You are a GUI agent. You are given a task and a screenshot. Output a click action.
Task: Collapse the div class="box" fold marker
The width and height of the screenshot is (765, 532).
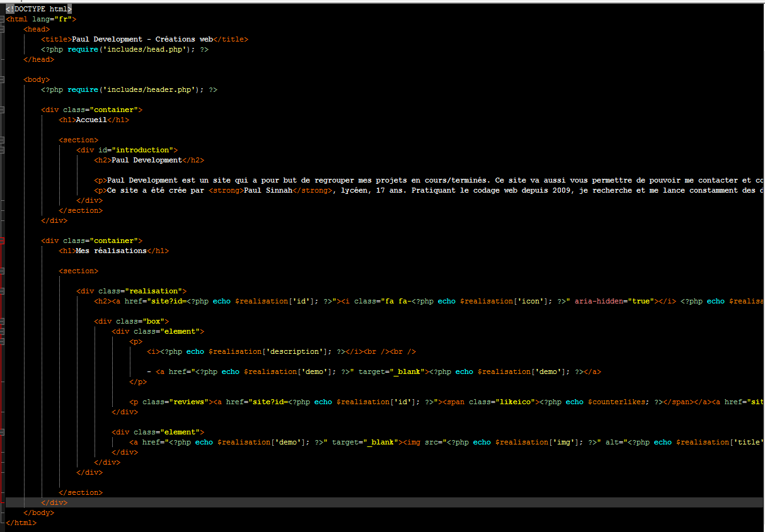(3, 321)
